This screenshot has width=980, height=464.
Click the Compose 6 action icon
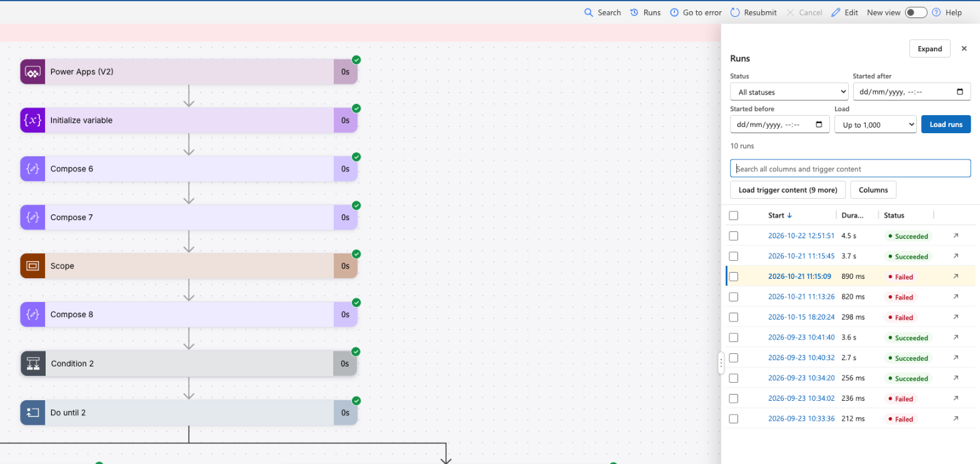pyautogui.click(x=32, y=169)
